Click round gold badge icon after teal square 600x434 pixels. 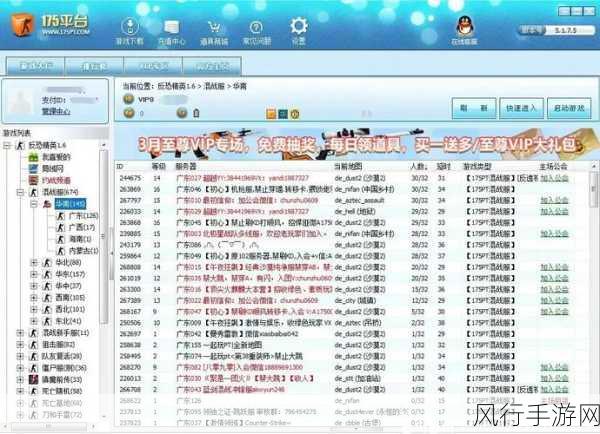click(x=295, y=113)
